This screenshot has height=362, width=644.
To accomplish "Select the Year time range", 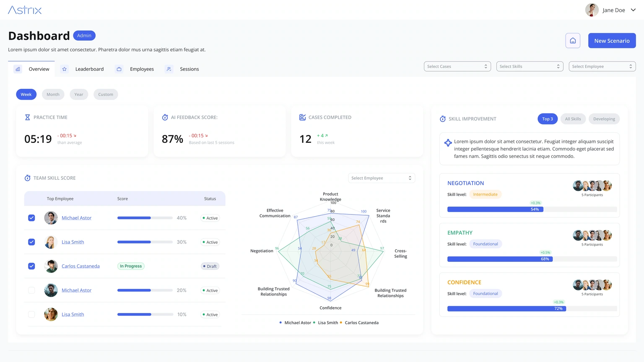I will [x=79, y=94].
